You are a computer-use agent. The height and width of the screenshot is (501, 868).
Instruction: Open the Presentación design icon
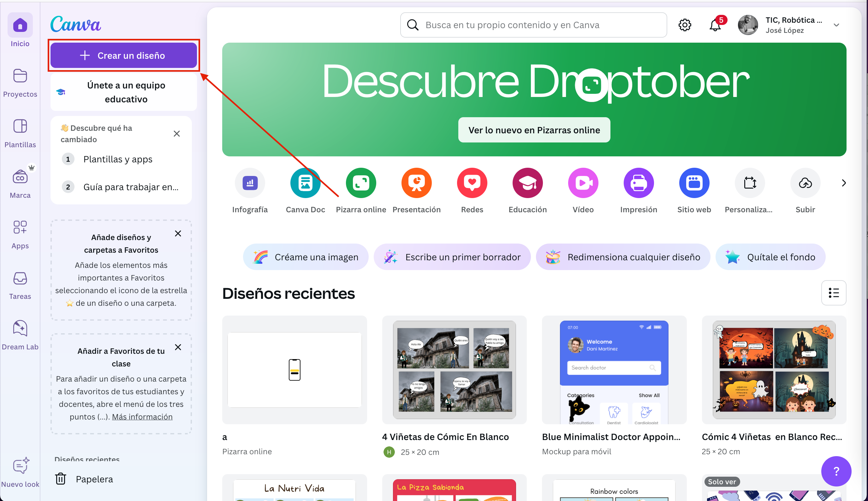tap(416, 183)
